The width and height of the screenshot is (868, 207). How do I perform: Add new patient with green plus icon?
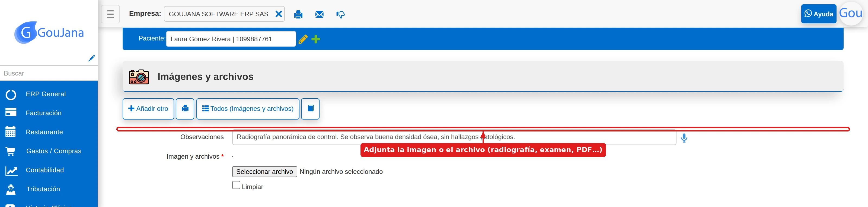[x=316, y=39]
